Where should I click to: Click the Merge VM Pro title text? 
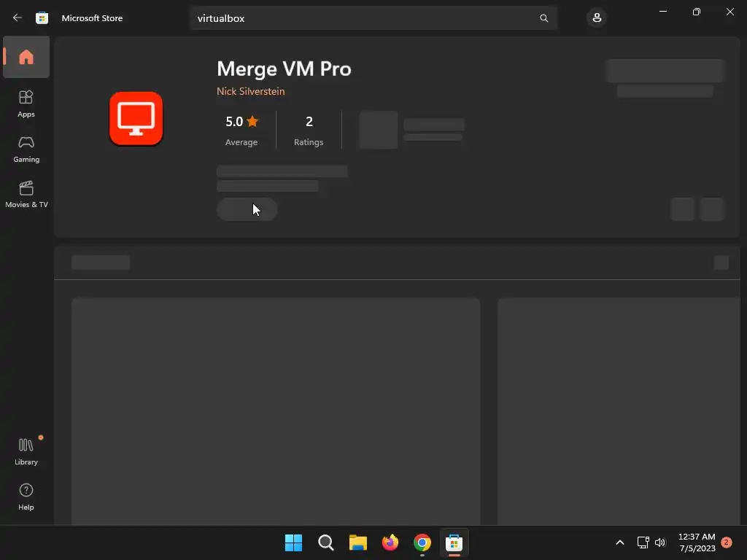pos(284,69)
